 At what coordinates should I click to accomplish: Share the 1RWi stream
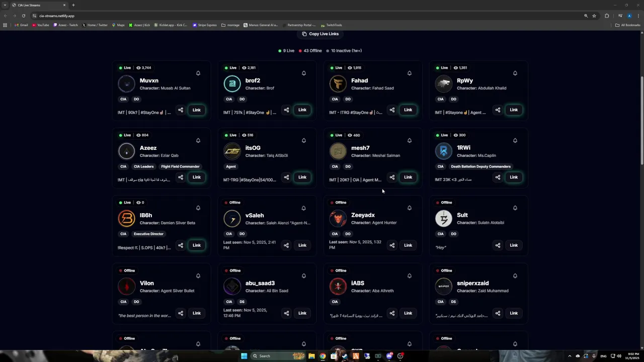click(x=498, y=177)
